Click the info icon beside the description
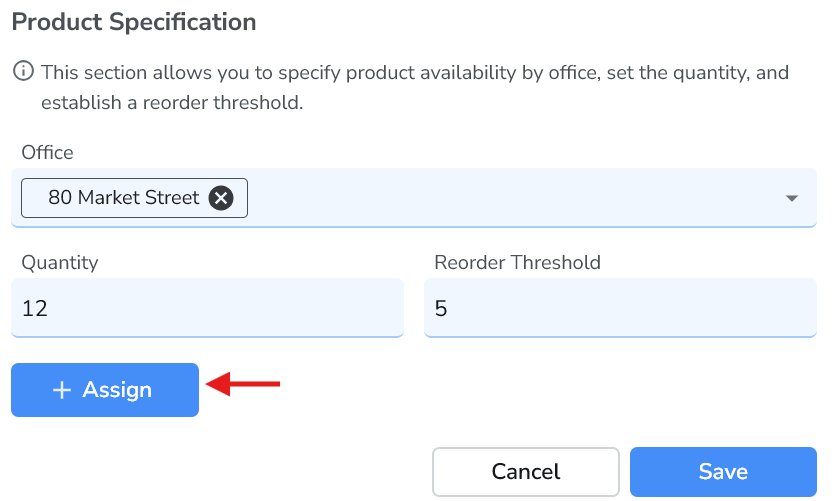Screen dimensions: 832x501 22,73
